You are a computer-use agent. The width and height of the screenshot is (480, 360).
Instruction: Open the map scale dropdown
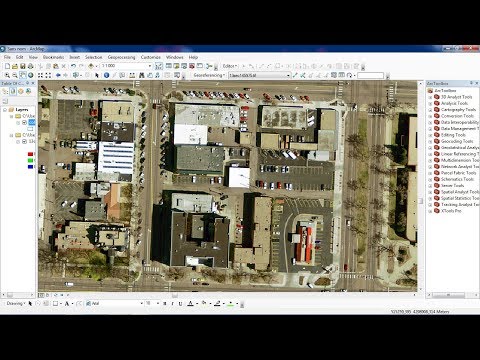(x=150, y=66)
